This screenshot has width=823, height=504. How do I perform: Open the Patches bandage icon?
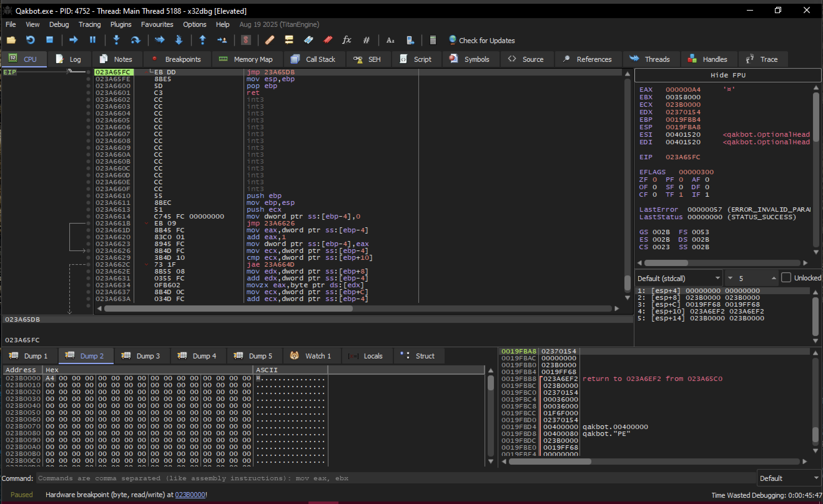pos(269,40)
